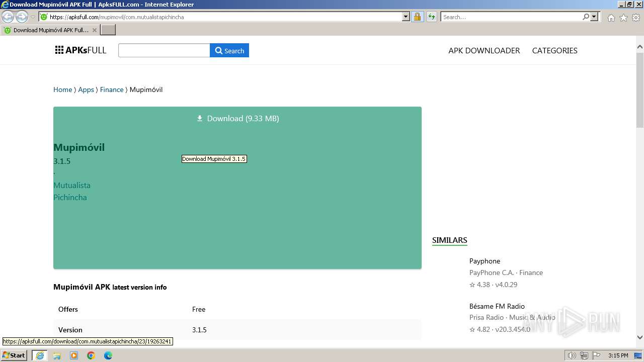Click the Action Center flag icon
This screenshot has width=644, height=362.
tap(596, 355)
